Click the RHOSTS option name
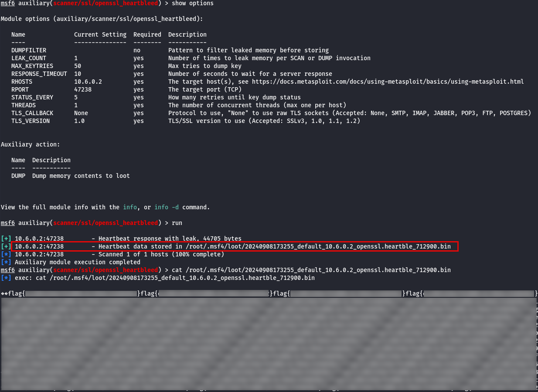The image size is (538, 392). click(x=22, y=82)
